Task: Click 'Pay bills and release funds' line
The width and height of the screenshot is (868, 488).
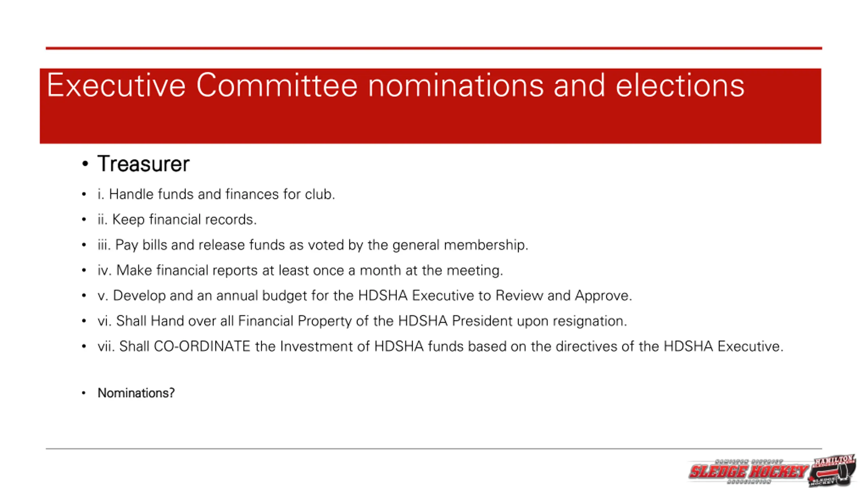Action: click(313, 245)
